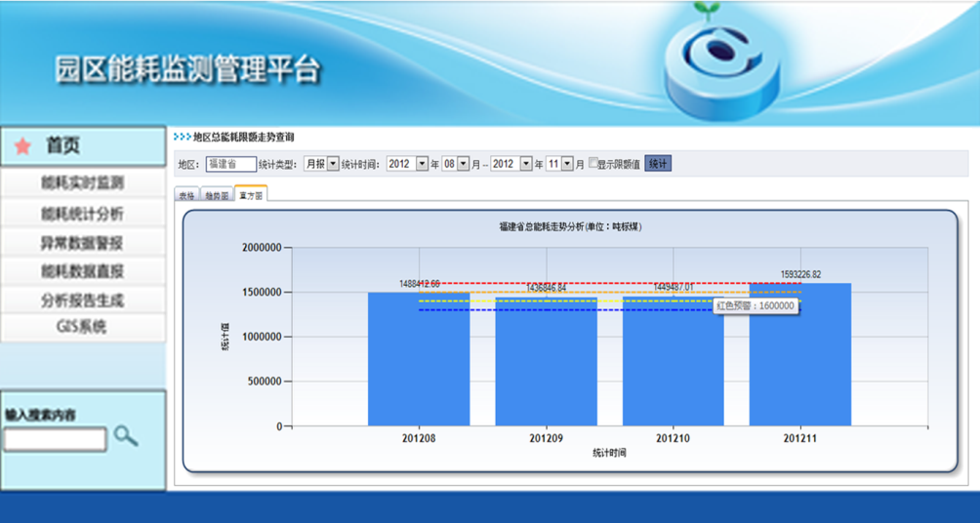Click the magnifying glass search icon
The height and width of the screenshot is (523, 980).
(126, 435)
